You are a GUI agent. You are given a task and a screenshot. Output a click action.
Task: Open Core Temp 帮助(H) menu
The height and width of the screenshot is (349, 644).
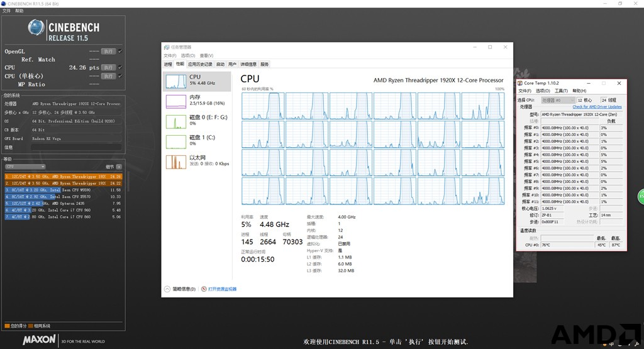tap(579, 91)
